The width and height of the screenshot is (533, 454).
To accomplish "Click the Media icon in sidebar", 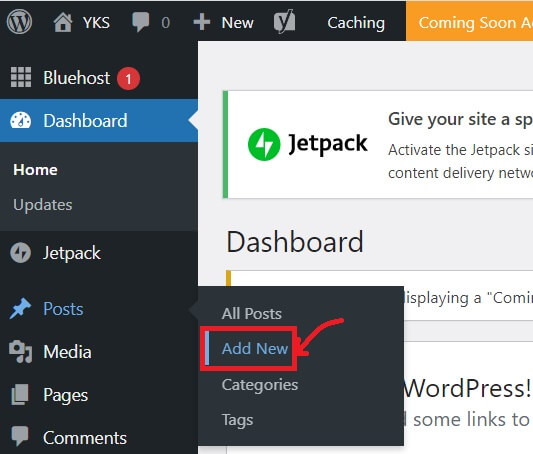I will 20,352.
